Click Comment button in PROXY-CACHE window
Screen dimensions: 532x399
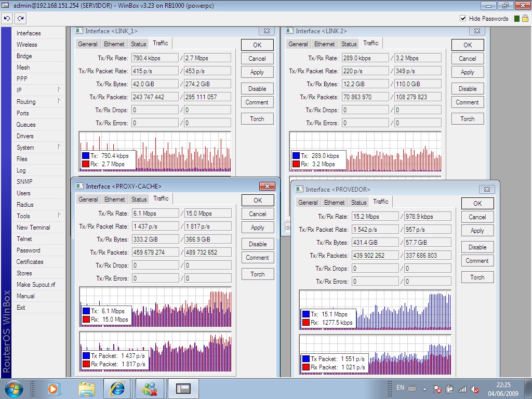click(258, 258)
